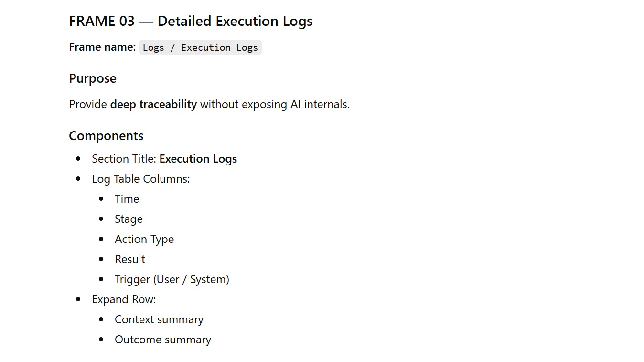Click the "Trigger (User / System)" entry

(x=172, y=279)
